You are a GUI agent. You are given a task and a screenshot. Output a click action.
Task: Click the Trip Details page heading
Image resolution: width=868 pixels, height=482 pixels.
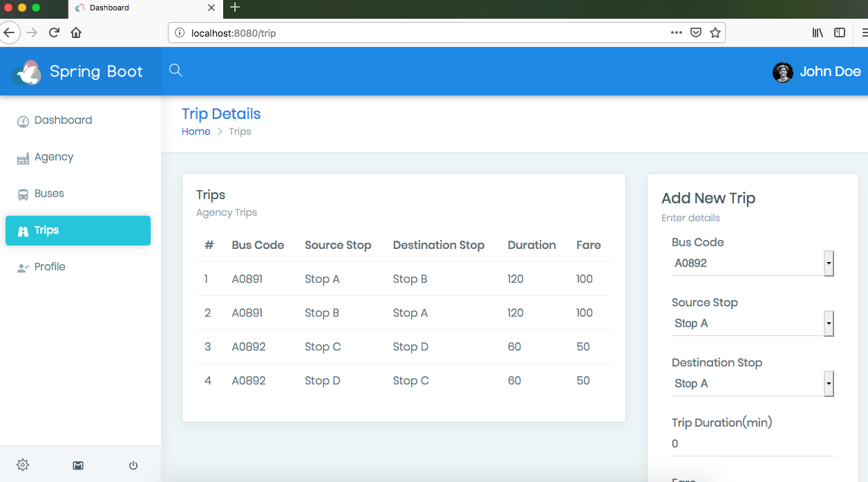[x=221, y=114]
